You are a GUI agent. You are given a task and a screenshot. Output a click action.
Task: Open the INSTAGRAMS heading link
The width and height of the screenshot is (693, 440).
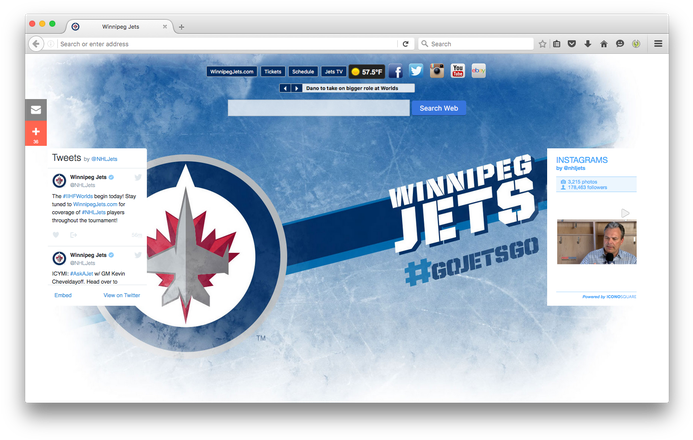tap(582, 160)
